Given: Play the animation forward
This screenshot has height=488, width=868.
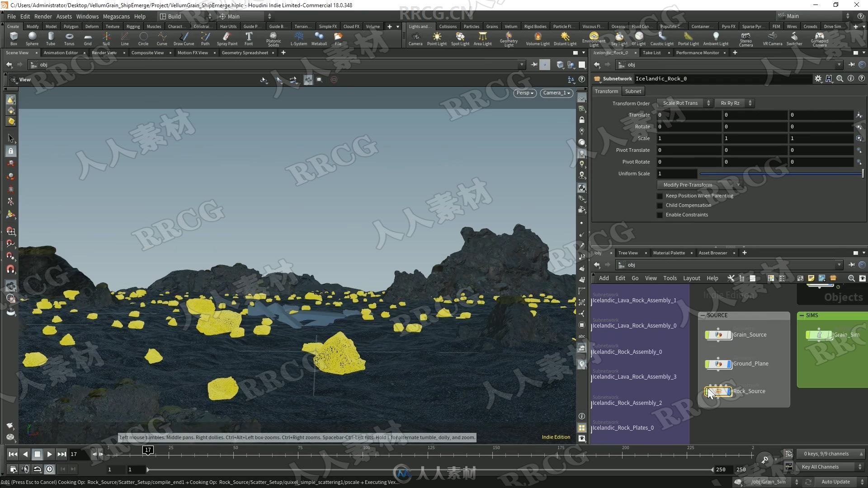Looking at the screenshot, I should [x=49, y=455].
